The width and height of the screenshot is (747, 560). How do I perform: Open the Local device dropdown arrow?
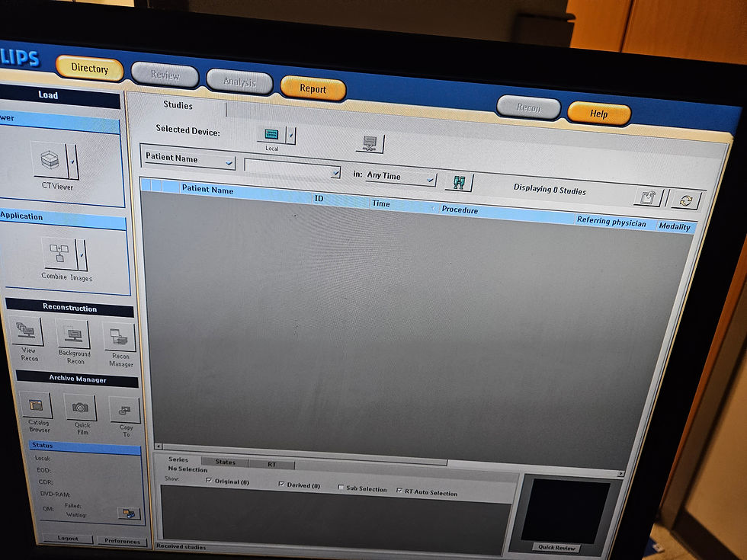[291, 136]
